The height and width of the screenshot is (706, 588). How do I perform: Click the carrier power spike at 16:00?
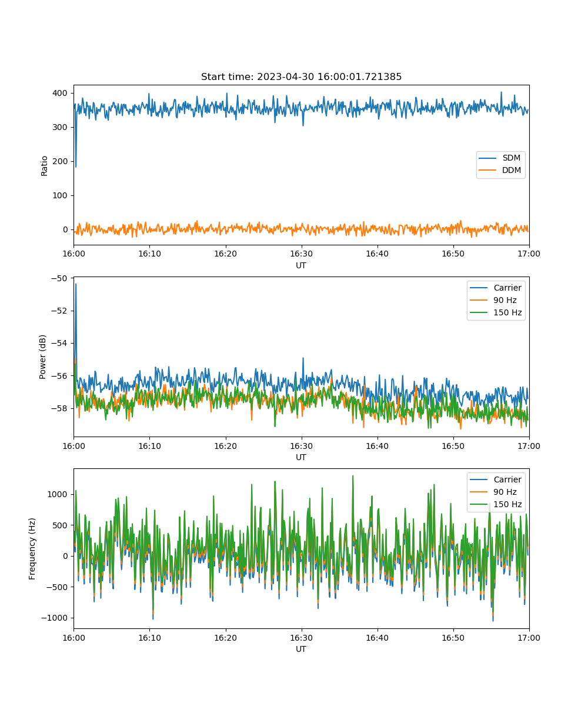pos(75,285)
